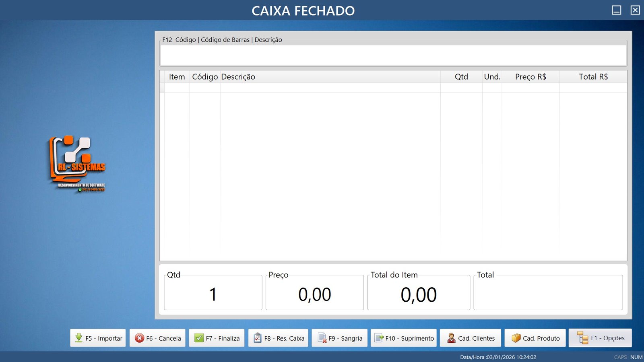
Task: Click the Qtd quantity field
Action: pos(213,294)
